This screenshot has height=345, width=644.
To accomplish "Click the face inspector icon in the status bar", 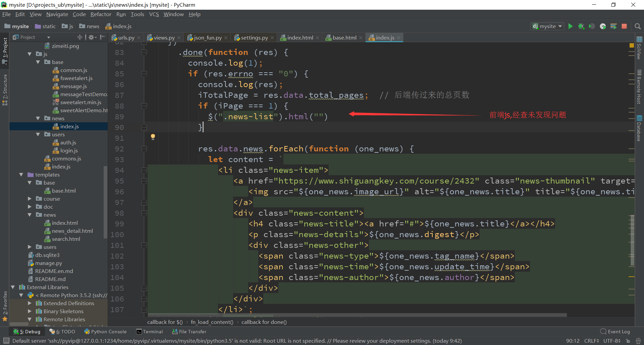I will [x=638, y=341].
